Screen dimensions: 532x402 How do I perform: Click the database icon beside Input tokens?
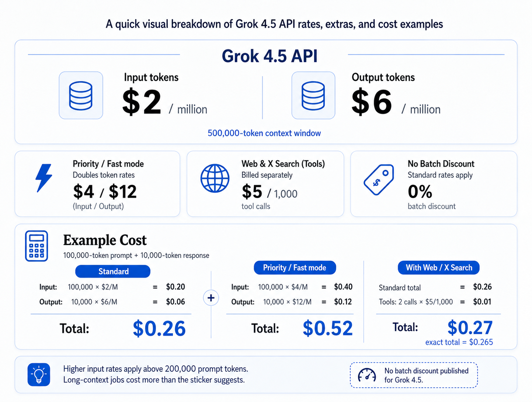81,96
